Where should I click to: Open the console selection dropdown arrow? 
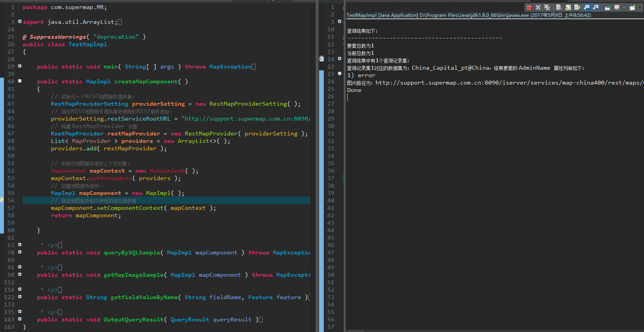[x=624, y=7]
